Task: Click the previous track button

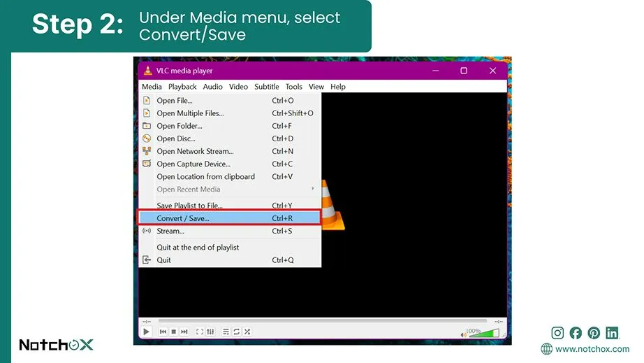Action: tap(163, 332)
